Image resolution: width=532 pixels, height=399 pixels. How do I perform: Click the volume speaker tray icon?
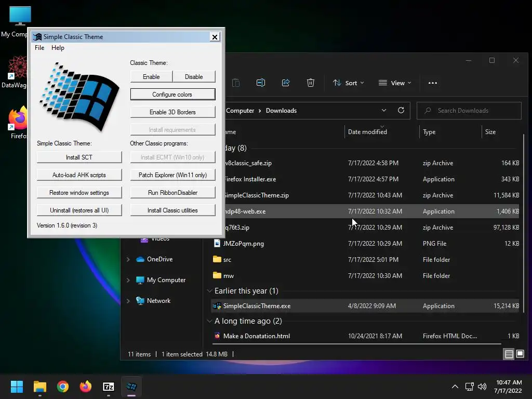click(482, 387)
